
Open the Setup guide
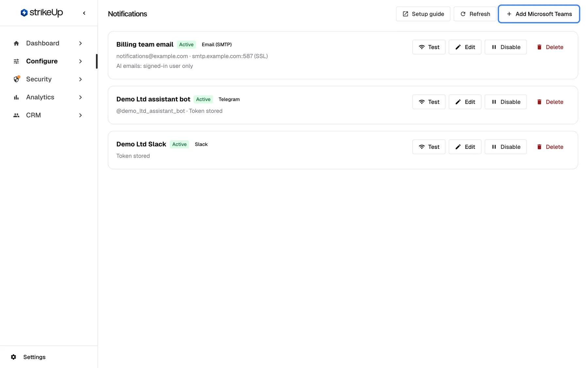click(423, 14)
